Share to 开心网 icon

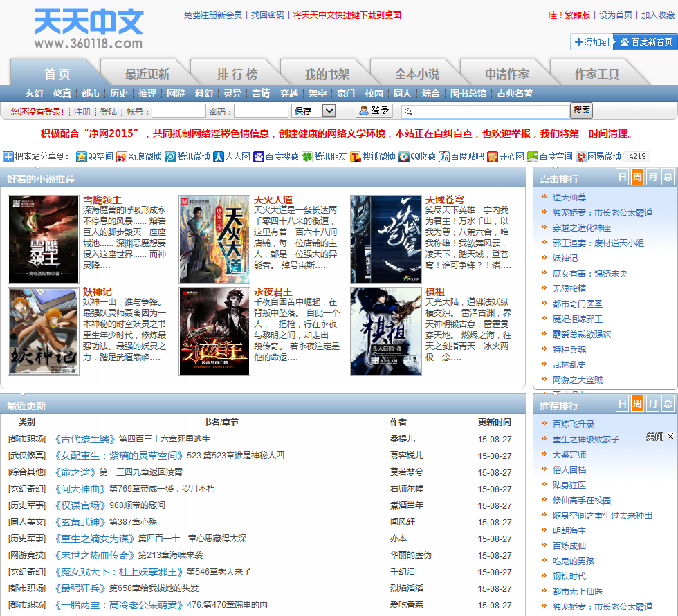tap(493, 157)
